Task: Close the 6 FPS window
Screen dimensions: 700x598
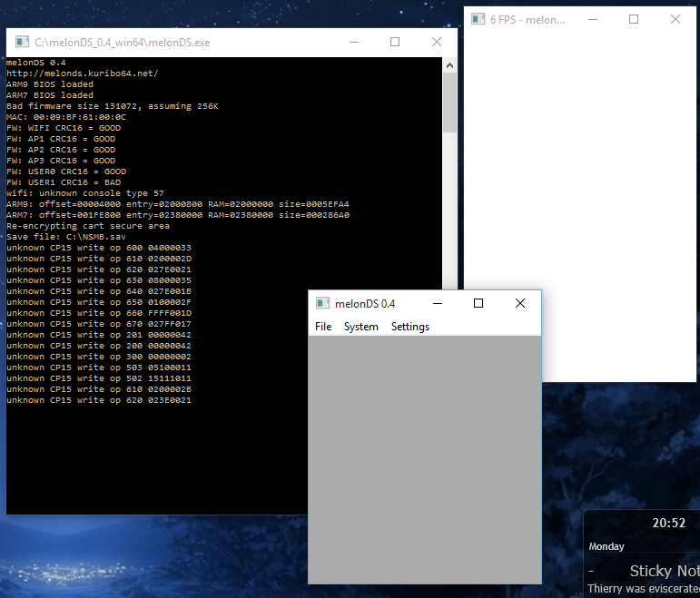Action: [675, 19]
